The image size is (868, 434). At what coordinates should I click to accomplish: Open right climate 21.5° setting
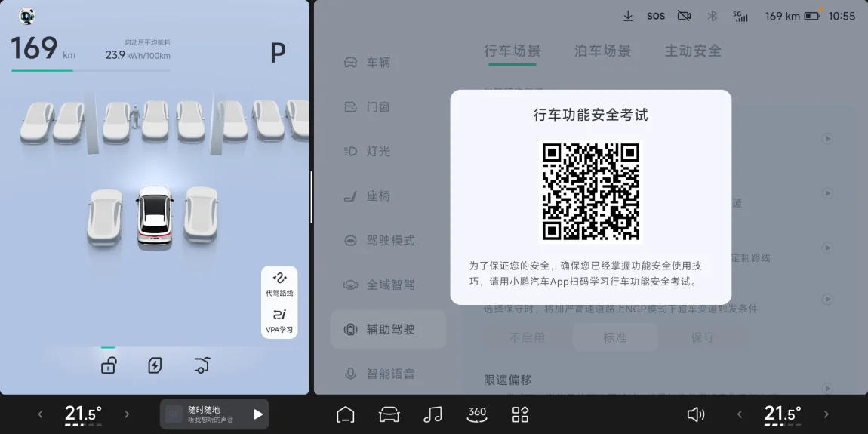(x=783, y=414)
